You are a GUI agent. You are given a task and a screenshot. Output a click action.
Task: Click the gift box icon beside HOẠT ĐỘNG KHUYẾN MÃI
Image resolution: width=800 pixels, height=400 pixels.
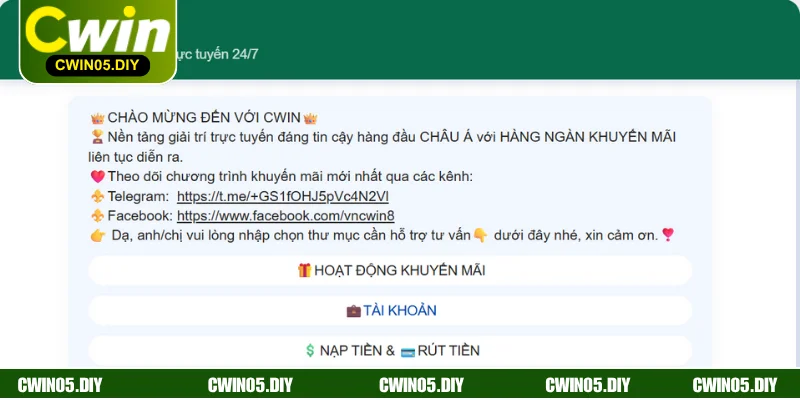coord(305,270)
